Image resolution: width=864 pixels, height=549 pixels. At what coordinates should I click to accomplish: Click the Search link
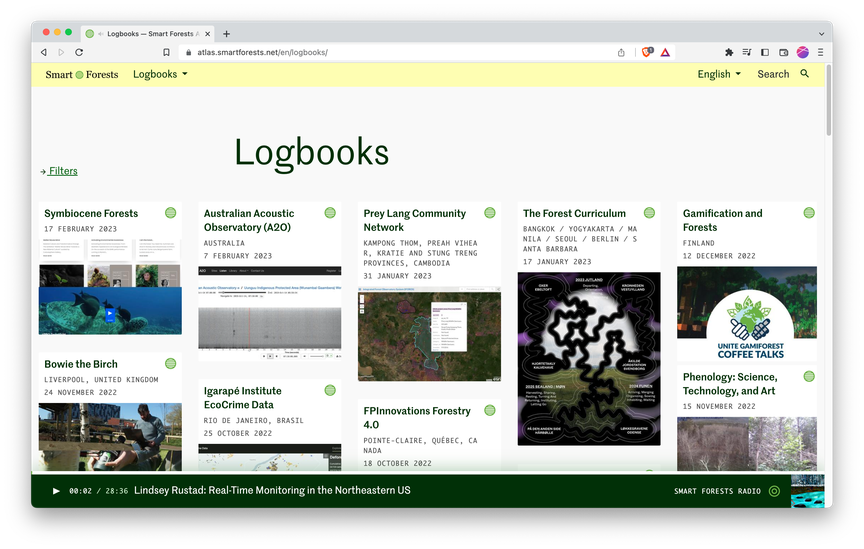pyautogui.click(x=773, y=74)
